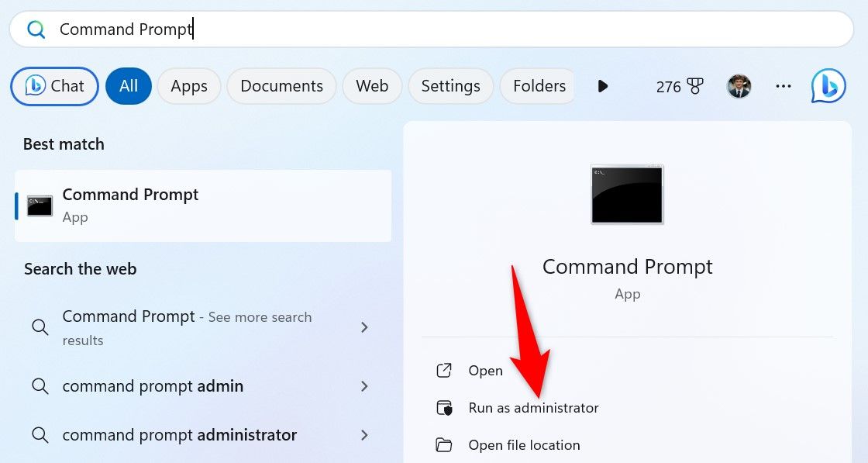The image size is (868, 463).
Task: Click the search text field containing Command Prompt
Action: point(432,29)
